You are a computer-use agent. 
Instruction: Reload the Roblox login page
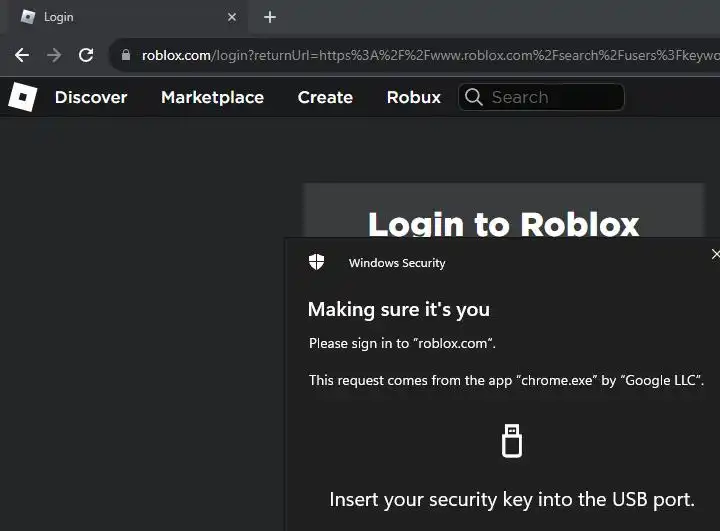(x=86, y=55)
